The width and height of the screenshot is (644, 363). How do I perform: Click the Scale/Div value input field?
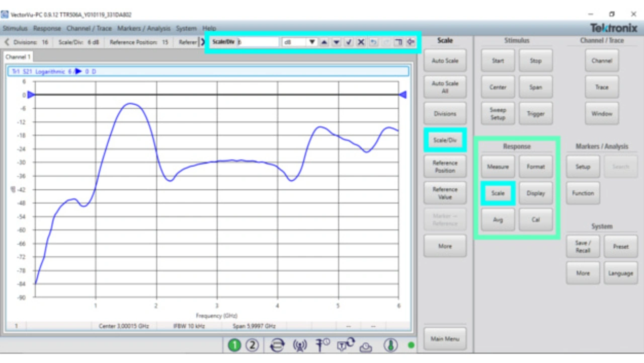click(258, 42)
